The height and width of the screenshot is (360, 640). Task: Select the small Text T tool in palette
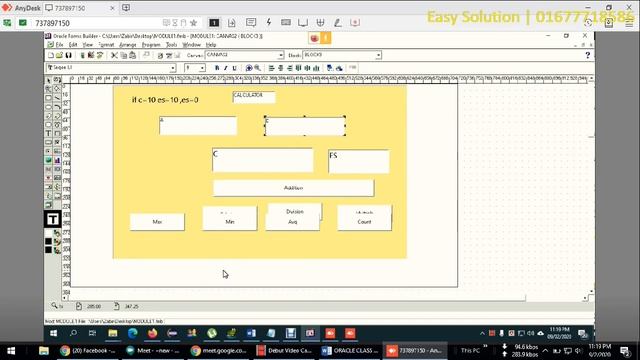click(x=48, y=133)
